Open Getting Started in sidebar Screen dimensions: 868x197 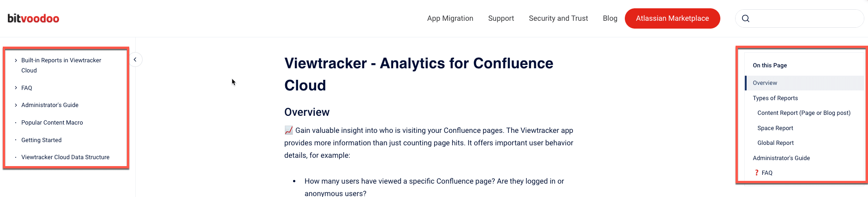tap(42, 140)
